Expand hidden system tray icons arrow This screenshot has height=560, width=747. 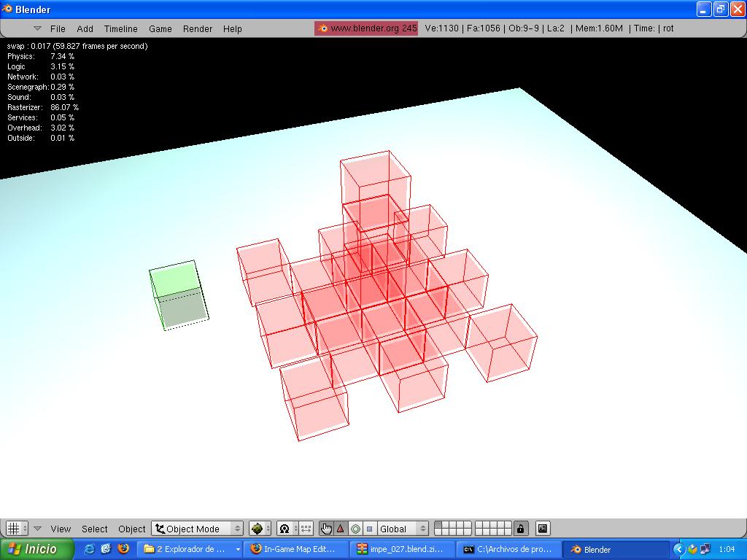click(679, 550)
